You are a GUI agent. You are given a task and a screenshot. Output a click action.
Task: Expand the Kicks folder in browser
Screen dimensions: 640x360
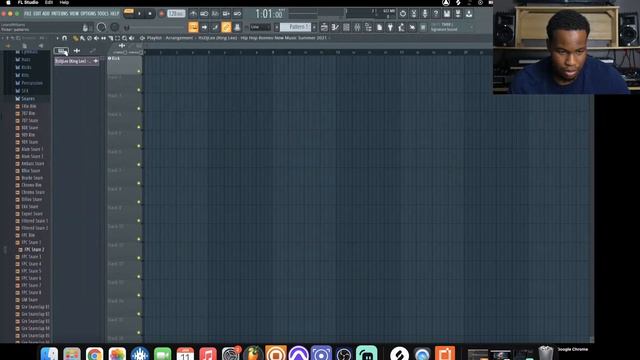click(x=27, y=67)
